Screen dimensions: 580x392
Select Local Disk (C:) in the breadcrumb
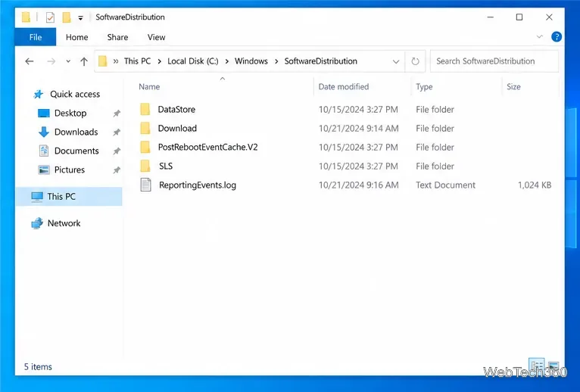point(193,61)
